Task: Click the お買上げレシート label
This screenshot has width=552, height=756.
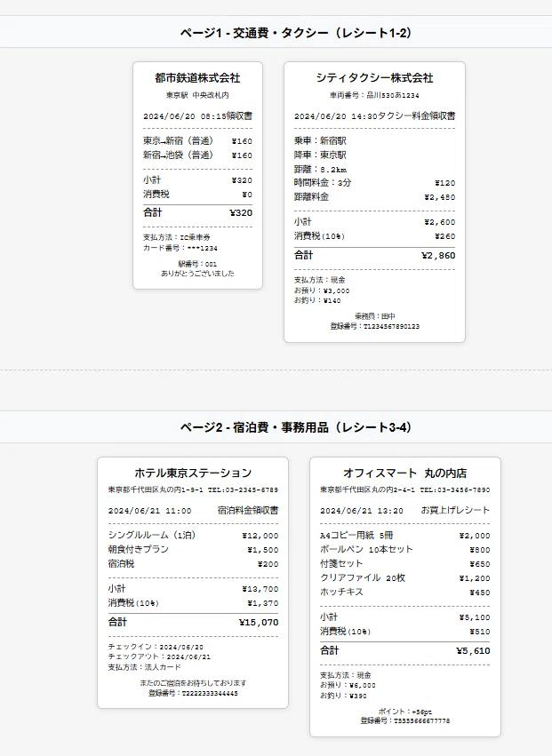Action: pyautogui.click(x=455, y=511)
